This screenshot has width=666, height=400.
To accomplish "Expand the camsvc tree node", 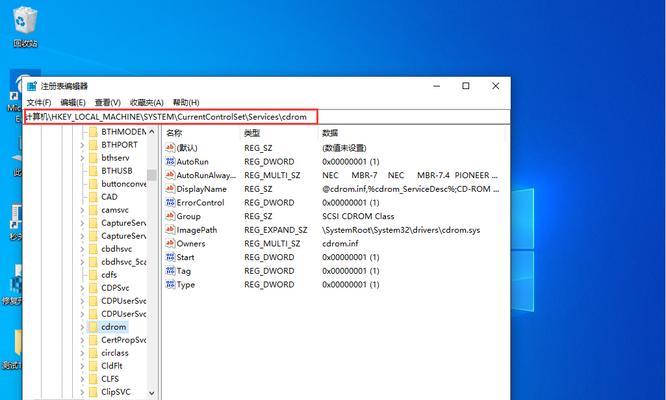I will point(82,210).
